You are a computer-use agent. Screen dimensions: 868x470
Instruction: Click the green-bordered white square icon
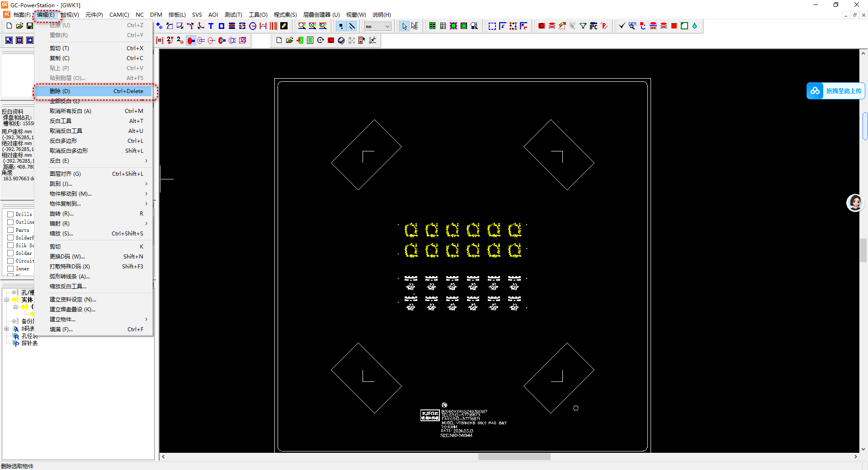pos(684,26)
